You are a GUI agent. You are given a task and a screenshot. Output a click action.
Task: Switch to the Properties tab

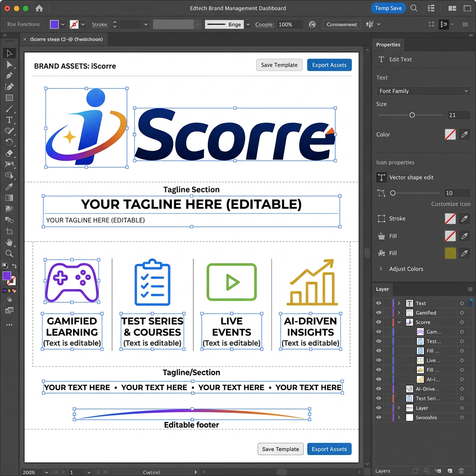(388, 45)
